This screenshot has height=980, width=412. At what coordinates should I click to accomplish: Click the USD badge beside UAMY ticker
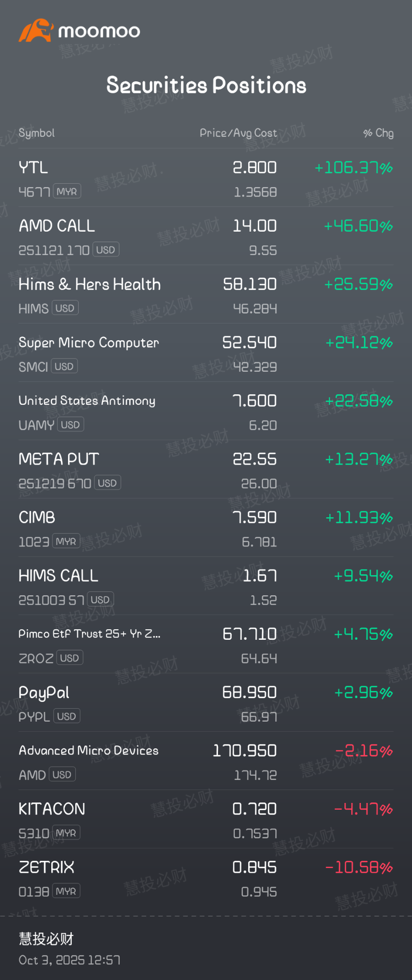[70, 425]
